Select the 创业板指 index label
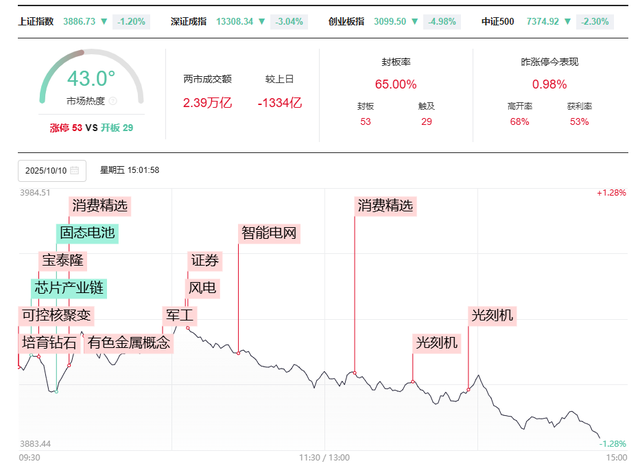Image resolution: width=640 pixels, height=466 pixels. point(348,20)
